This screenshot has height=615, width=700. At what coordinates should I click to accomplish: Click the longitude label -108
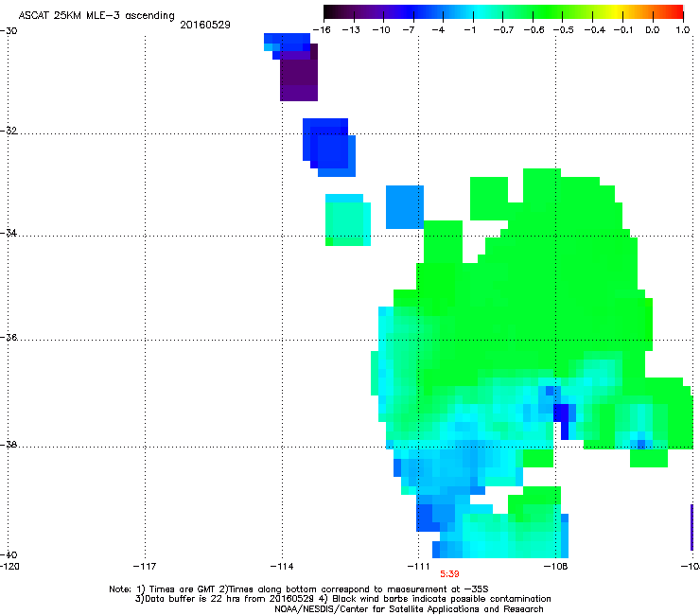(556, 567)
